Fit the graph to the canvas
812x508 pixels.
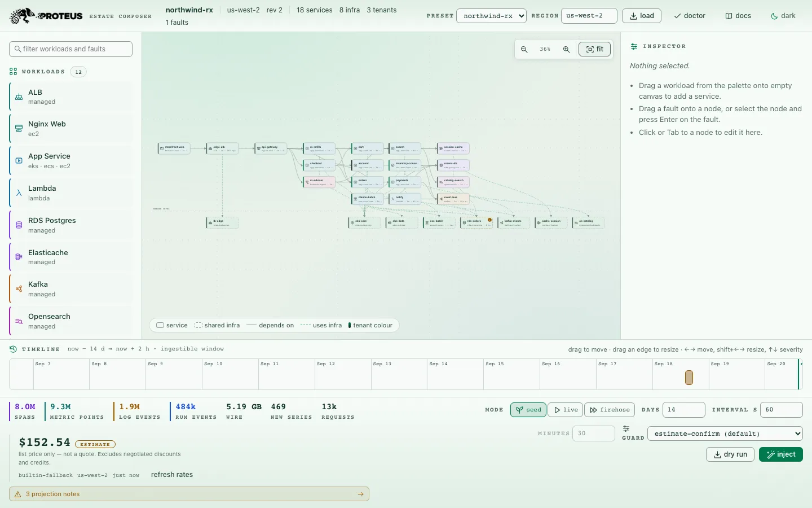(595, 49)
